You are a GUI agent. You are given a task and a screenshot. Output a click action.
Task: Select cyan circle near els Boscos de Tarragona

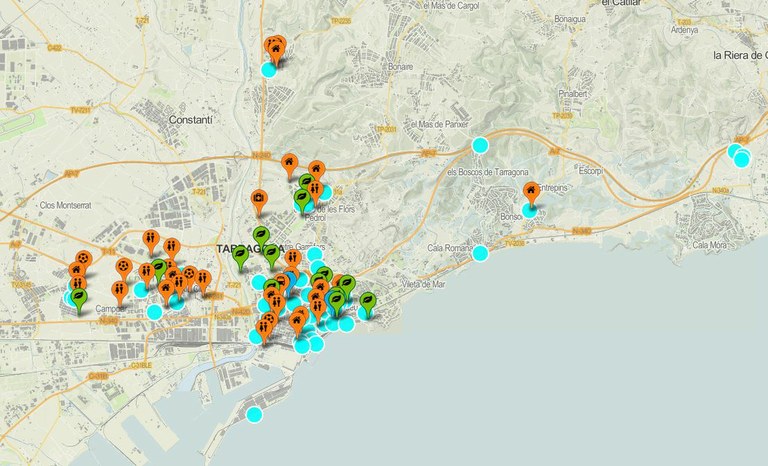click(x=480, y=145)
